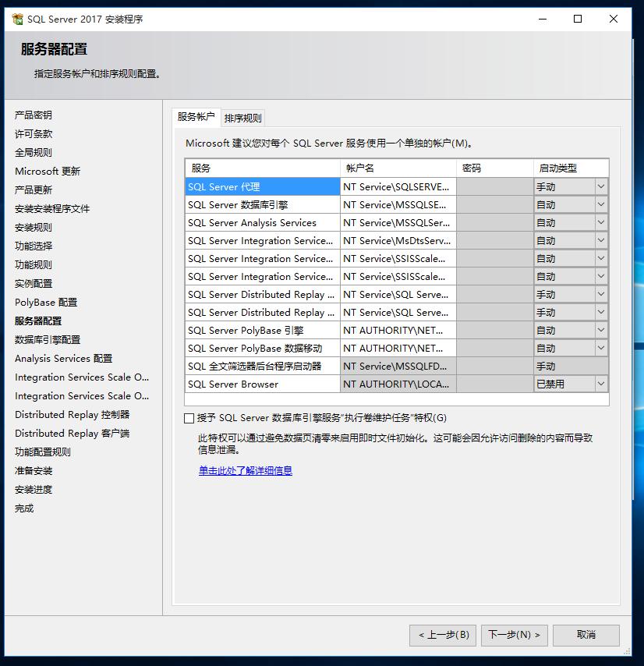Click the 启动类型 column header

pyautogui.click(x=571, y=168)
